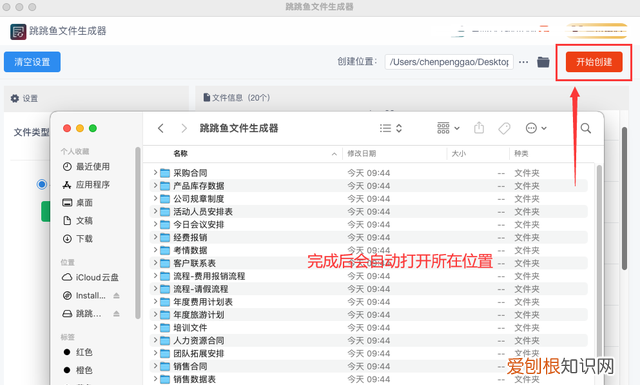Image resolution: width=640 pixels, height=385 pixels.
Task: Select 桌面 in Finder sidebar
Action: (78, 203)
